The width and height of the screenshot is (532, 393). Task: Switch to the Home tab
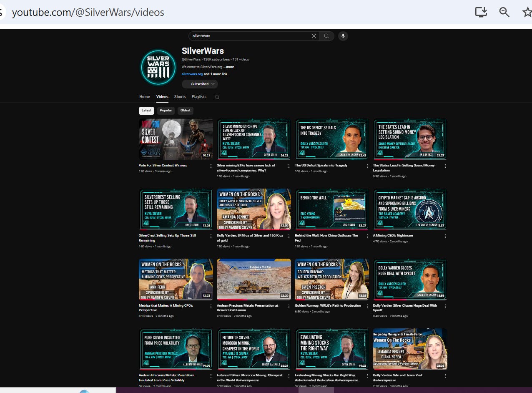145,97
